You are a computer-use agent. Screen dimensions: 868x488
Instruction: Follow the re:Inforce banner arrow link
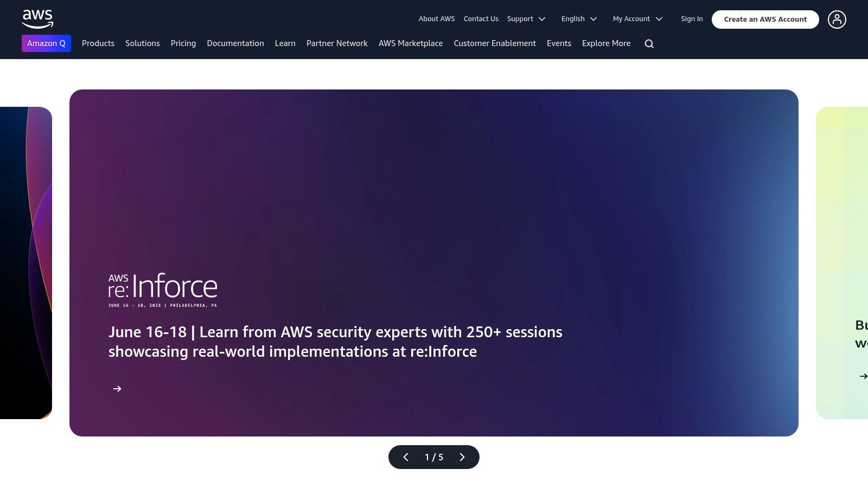[117, 389]
